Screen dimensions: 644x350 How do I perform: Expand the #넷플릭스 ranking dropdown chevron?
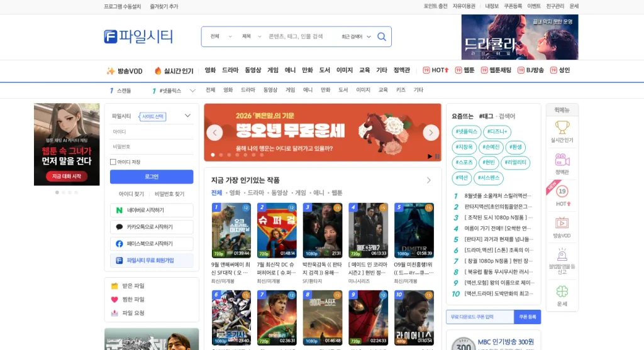192,90
